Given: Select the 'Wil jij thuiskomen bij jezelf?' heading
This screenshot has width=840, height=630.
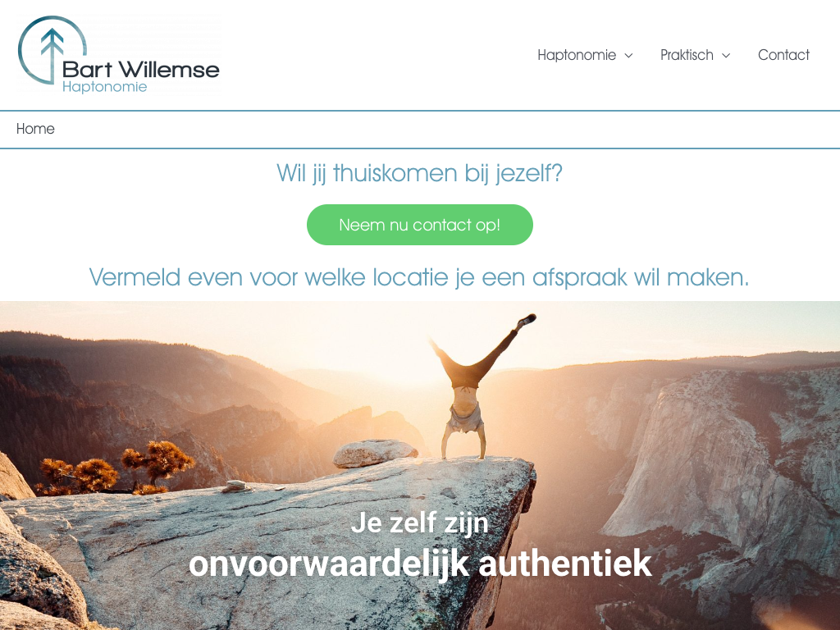Looking at the screenshot, I should (419, 174).
